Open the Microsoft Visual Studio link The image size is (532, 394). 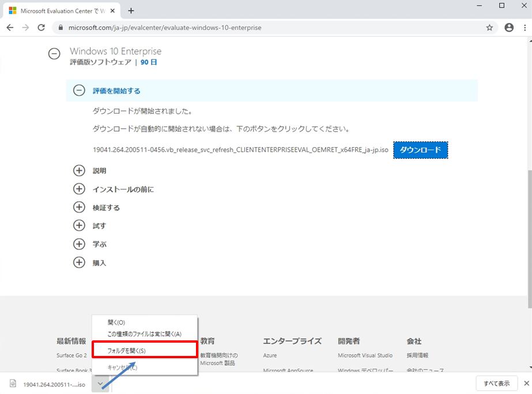(365, 355)
